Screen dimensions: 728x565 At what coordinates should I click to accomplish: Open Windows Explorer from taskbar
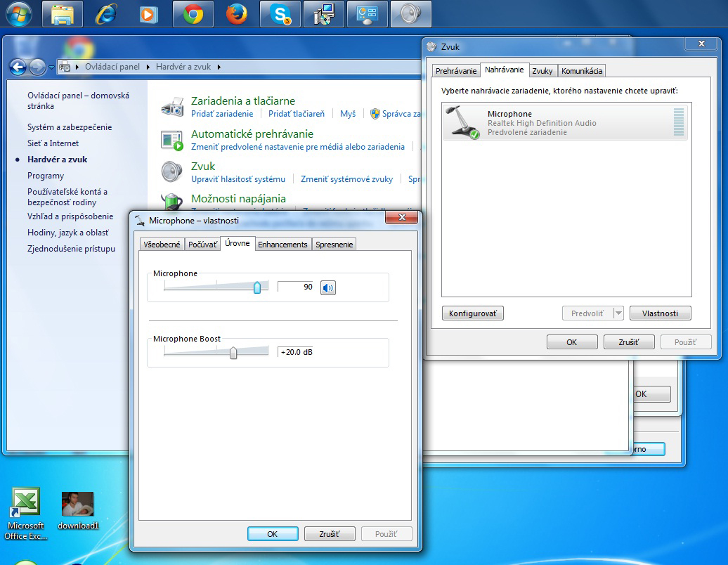(63, 14)
